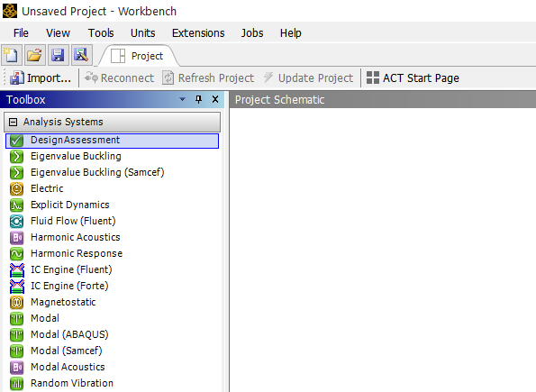Click the Import icon
The width and height of the screenshot is (536, 392).
pyautogui.click(x=17, y=78)
